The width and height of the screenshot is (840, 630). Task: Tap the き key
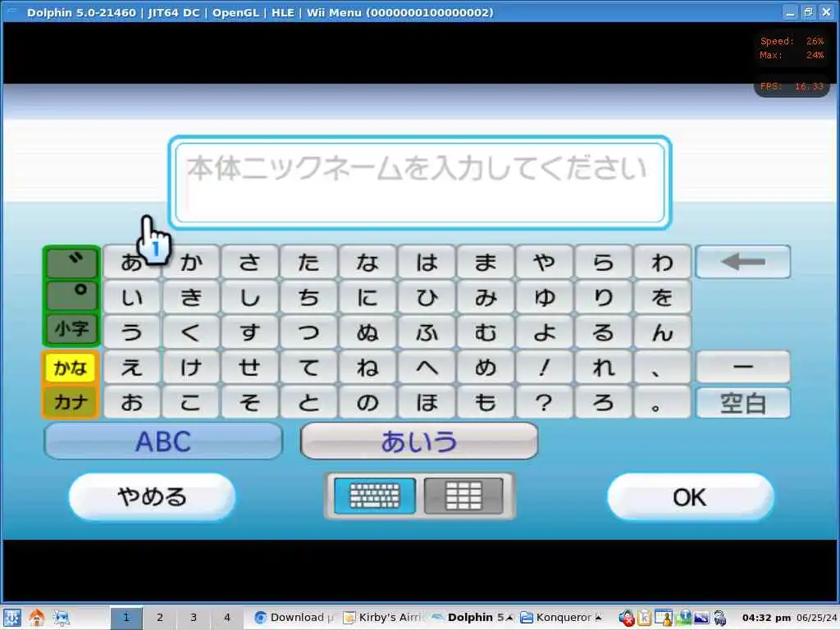pyautogui.click(x=190, y=297)
